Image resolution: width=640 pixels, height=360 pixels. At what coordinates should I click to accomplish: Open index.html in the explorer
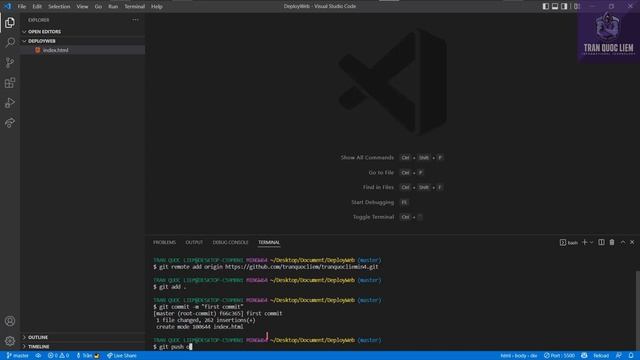(x=56, y=50)
